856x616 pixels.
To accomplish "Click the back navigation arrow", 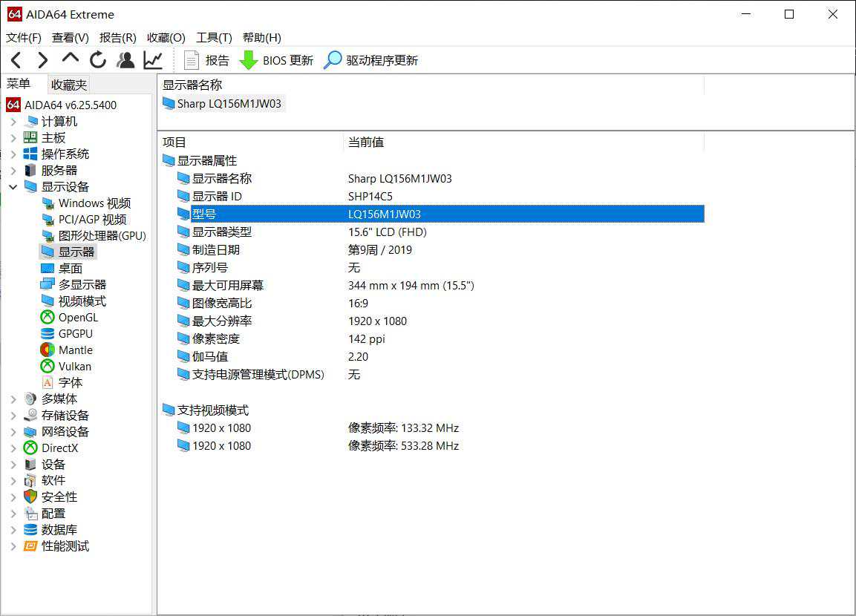I will [x=16, y=60].
